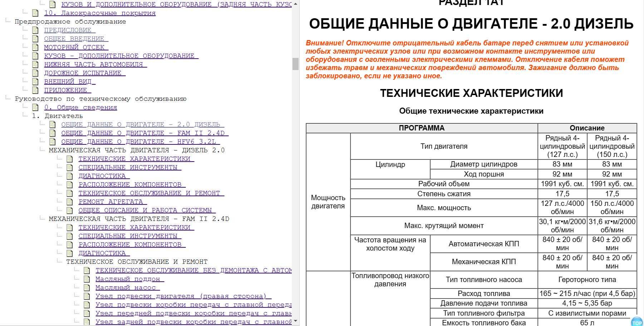This screenshot has width=644, height=326.
Task: Open НИЖНЯЯ ЧАСТЬ АВТОМОБИЛЯ link
Action: (x=95, y=64)
